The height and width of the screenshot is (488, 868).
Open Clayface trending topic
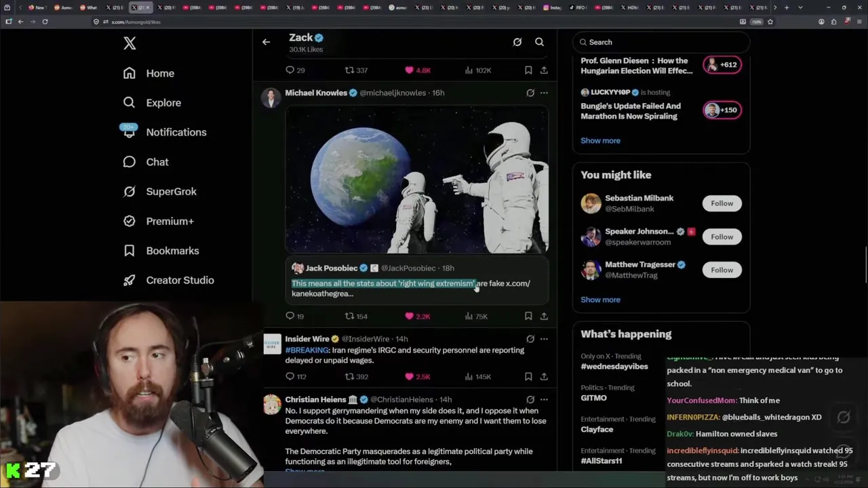pyautogui.click(x=597, y=429)
